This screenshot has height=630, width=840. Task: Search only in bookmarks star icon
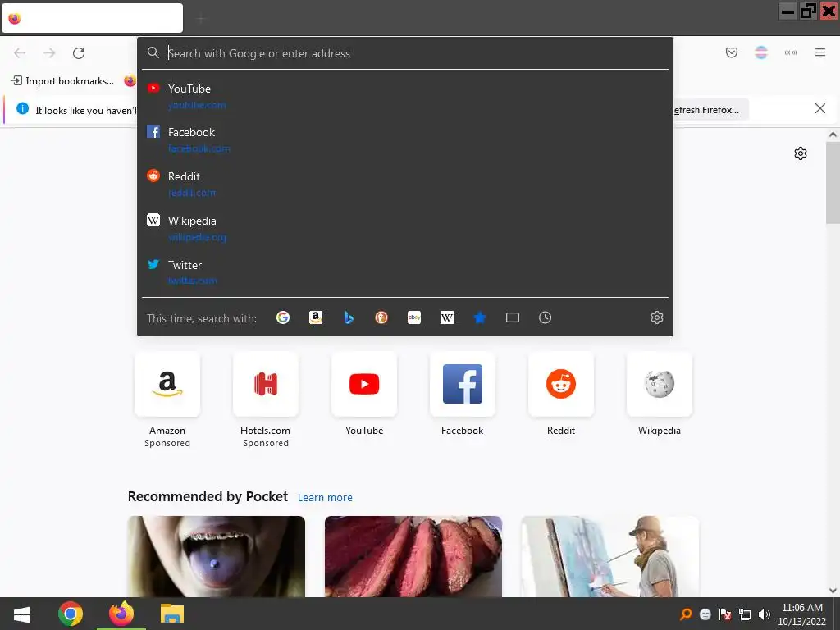[479, 317]
